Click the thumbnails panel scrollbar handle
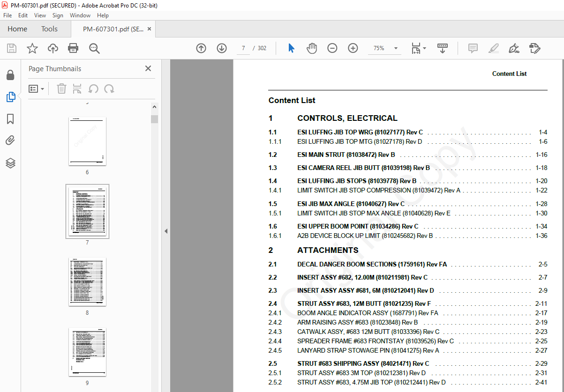Screen dimensions: 564x392 coord(154,119)
